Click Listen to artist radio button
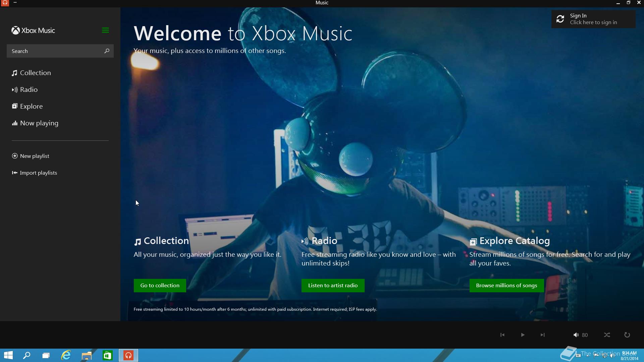 333,286
